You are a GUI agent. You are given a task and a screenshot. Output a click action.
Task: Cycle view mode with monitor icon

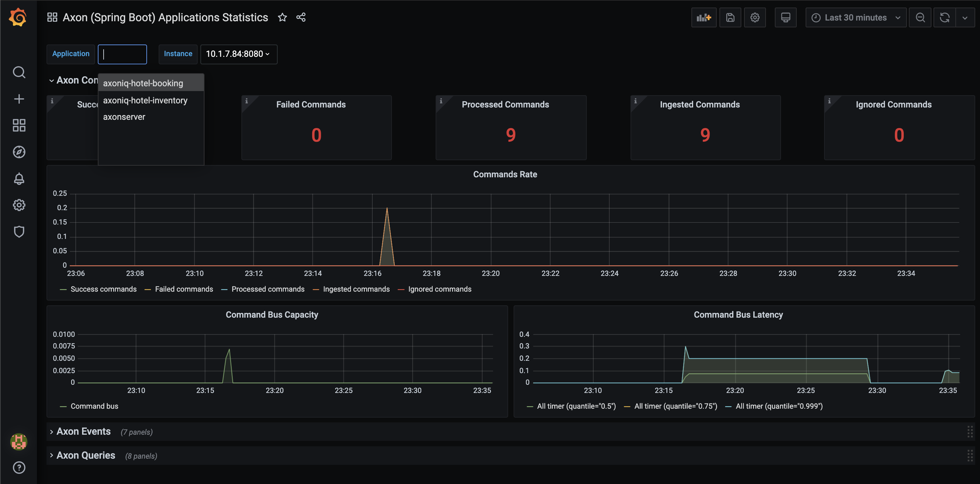[x=785, y=17]
